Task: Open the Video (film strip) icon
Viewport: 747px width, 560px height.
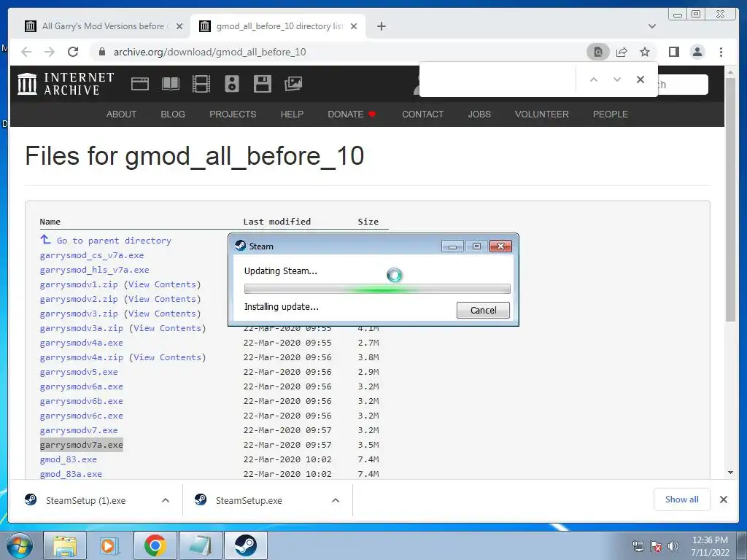Action: click(x=201, y=84)
